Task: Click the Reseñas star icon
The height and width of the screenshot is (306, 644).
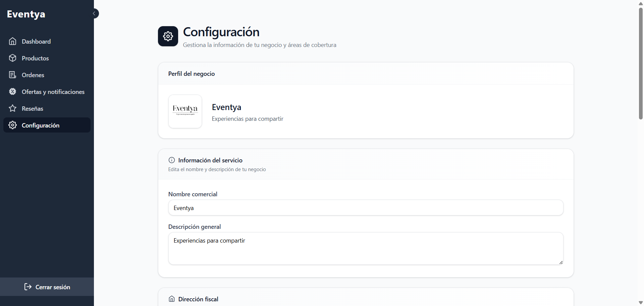Action: tap(13, 108)
